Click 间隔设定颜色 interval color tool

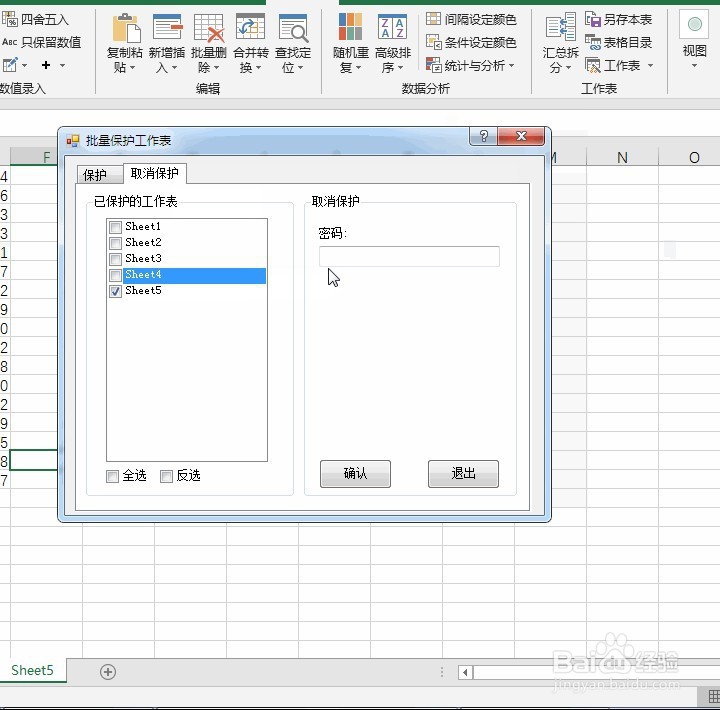pyautogui.click(x=471, y=19)
